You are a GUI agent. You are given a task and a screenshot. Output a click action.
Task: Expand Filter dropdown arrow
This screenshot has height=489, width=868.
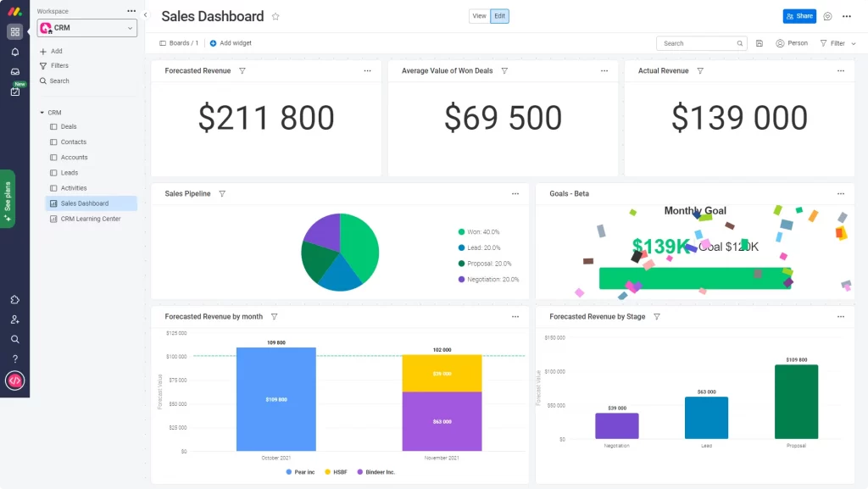(854, 44)
